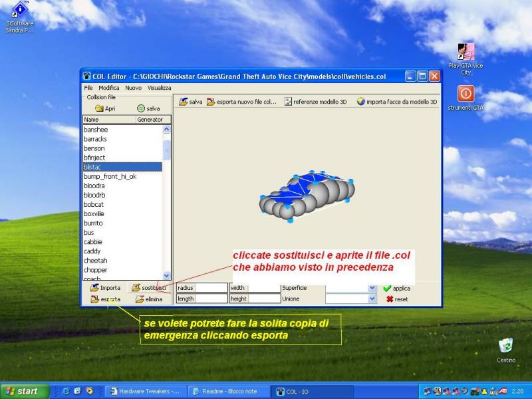Image resolution: width=532 pixels, height=399 pixels.
Task: Click importa facce da modello 3D
Action: pos(396,102)
